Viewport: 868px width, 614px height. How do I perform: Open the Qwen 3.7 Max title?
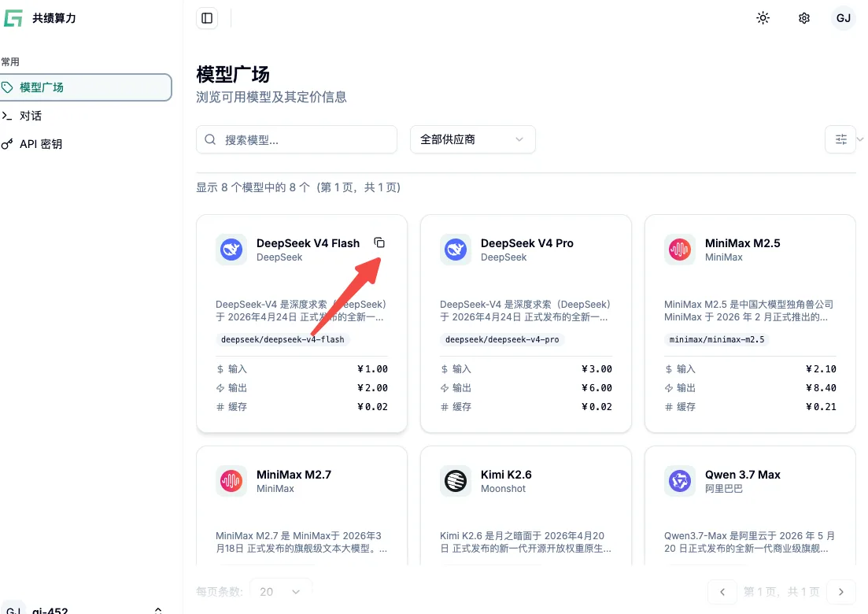[x=742, y=475]
